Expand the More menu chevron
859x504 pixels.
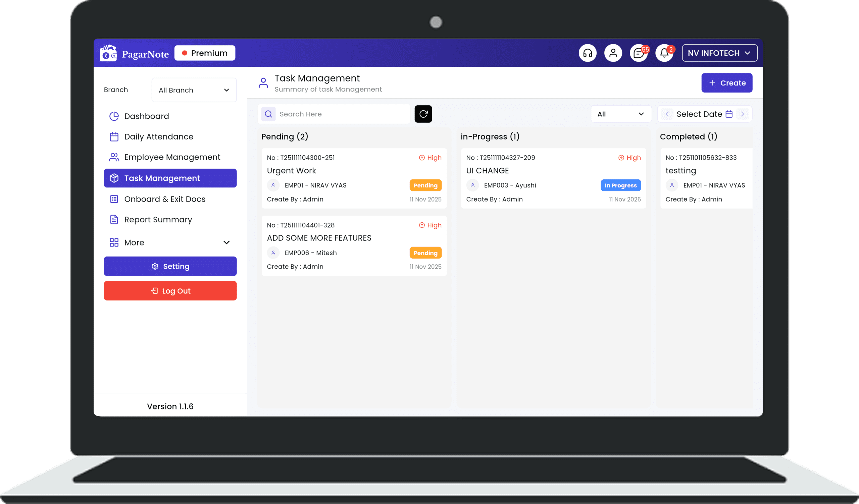coord(226,242)
